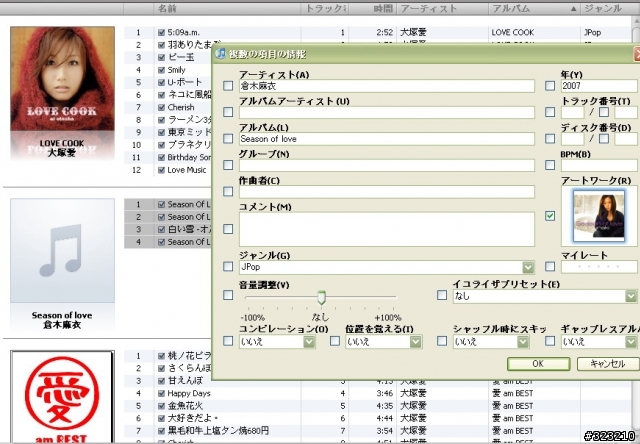The width and height of the screenshot is (640, 444).
Task: Sort by the アルバム column header
Action: tap(534, 8)
